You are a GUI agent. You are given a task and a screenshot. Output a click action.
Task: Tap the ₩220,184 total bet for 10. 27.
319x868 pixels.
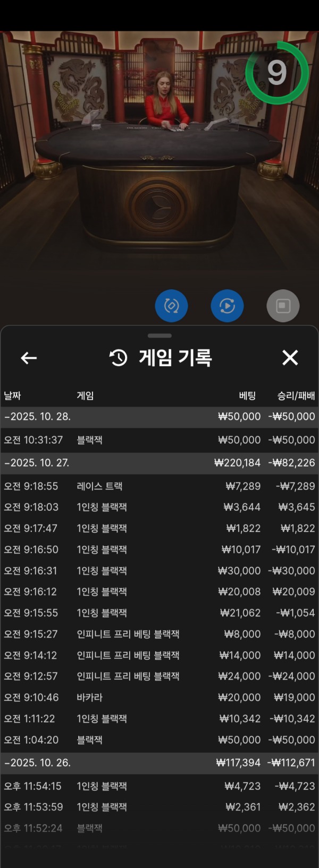(237, 463)
